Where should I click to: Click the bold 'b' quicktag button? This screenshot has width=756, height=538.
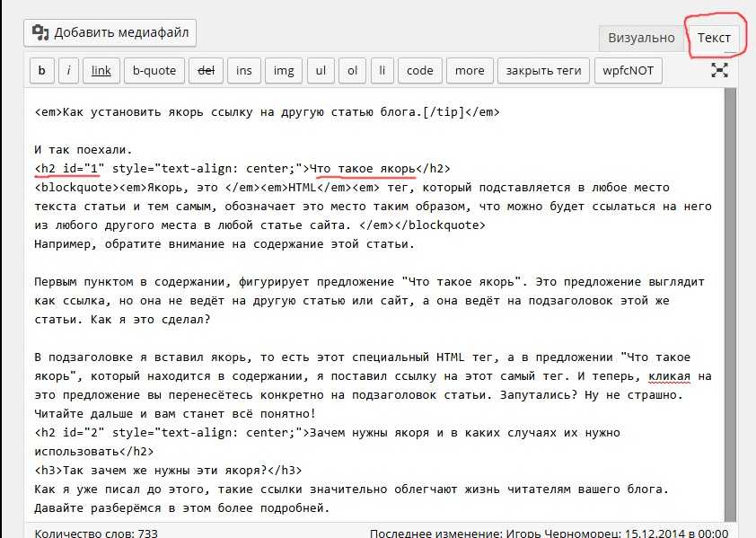click(x=41, y=70)
